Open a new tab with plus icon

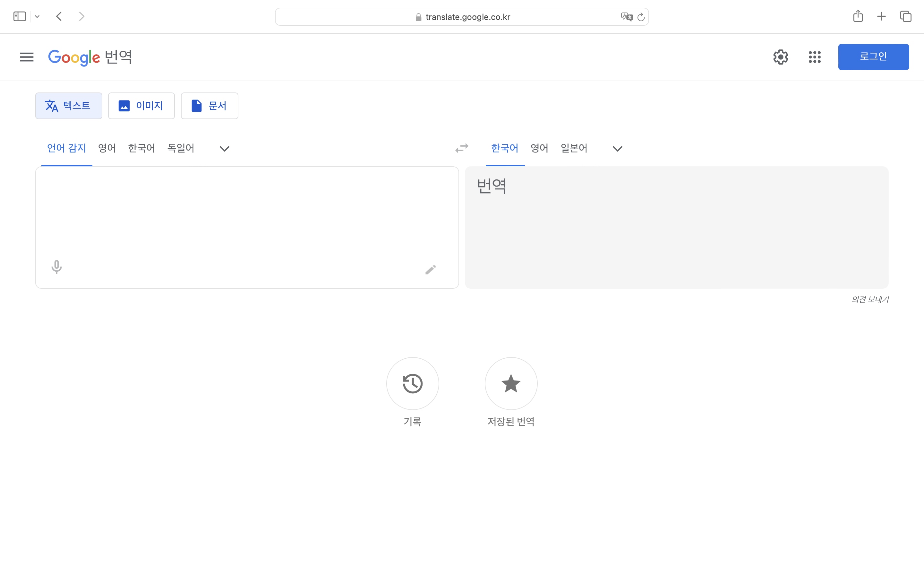point(881,16)
